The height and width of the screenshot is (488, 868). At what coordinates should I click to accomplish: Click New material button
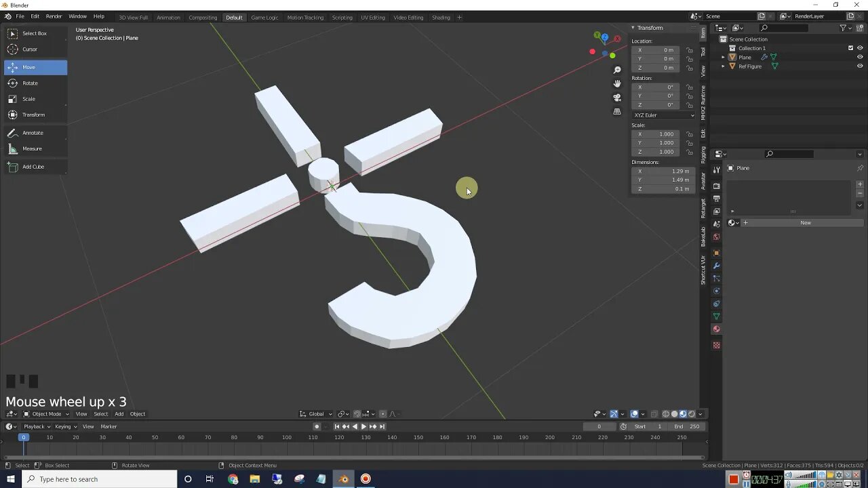click(x=805, y=223)
